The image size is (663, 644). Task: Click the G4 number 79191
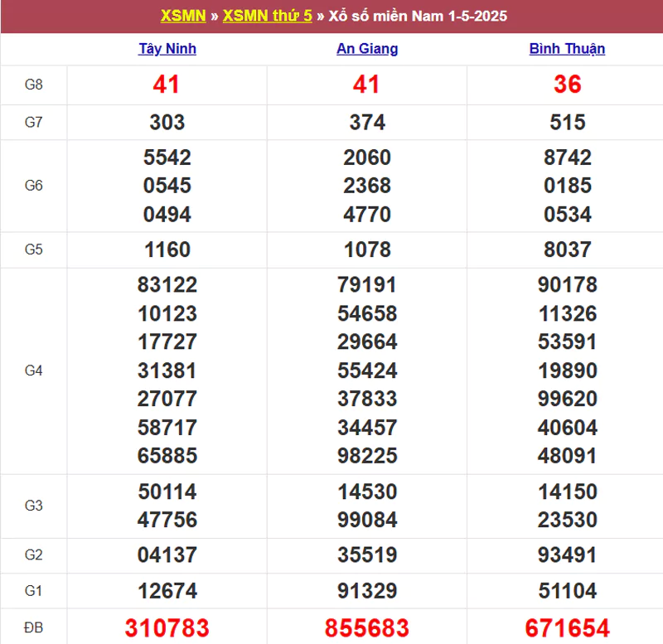tap(367, 284)
